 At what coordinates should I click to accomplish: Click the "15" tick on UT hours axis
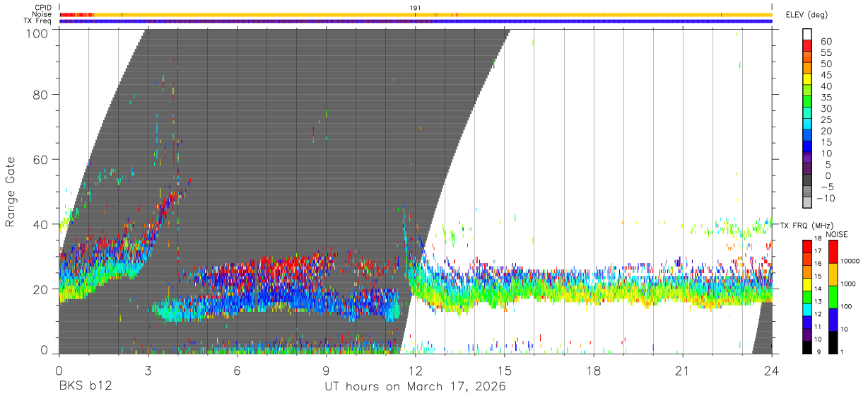point(505,371)
